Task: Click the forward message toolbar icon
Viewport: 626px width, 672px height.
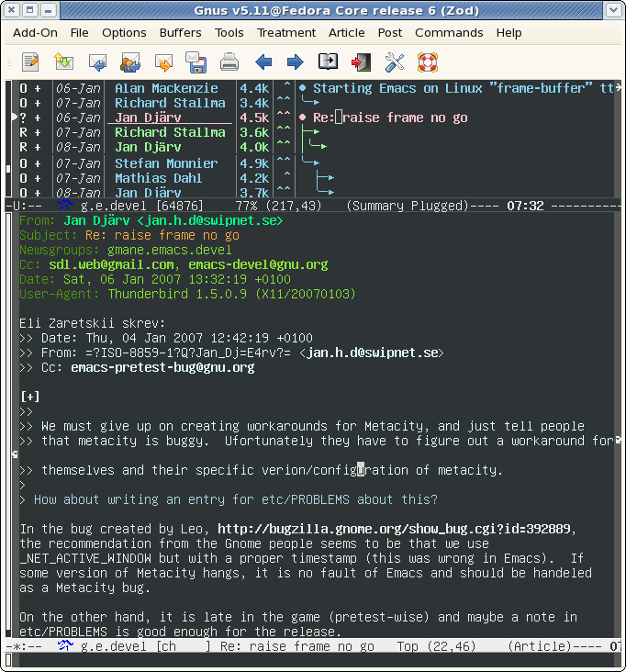Action: click(x=164, y=62)
